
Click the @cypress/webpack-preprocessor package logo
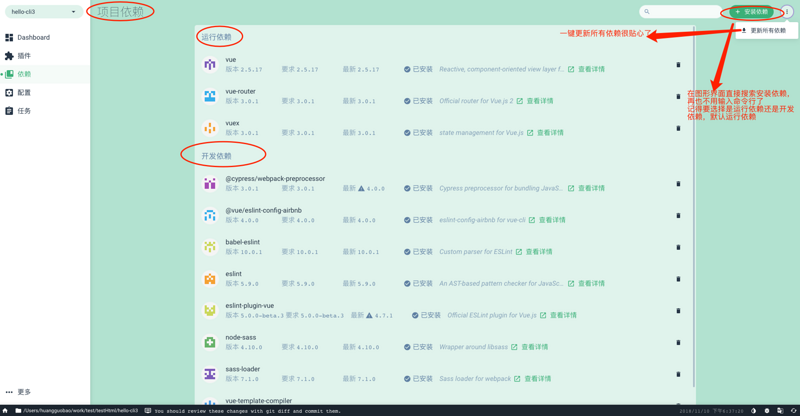click(x=210, y=184)
